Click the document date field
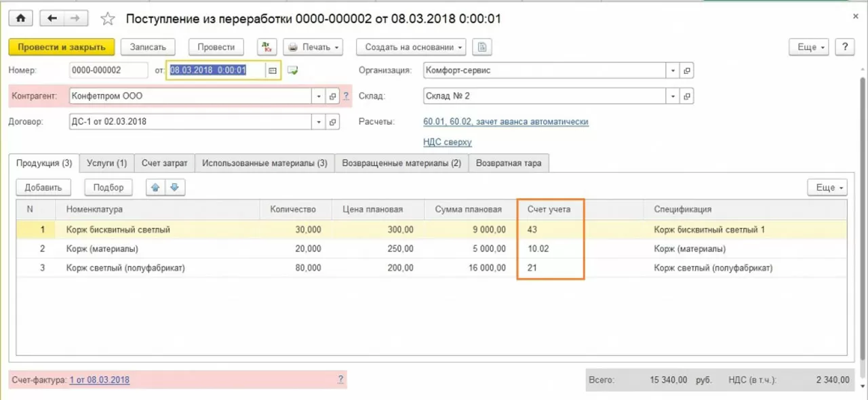The width and height of the screenshot is (868, 400). click(217, 70)
